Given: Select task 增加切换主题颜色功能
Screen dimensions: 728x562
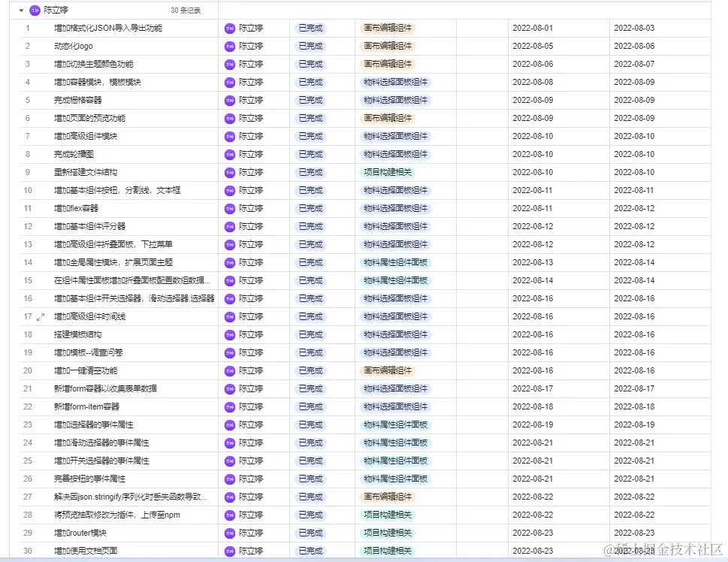Looking at the screenshot, I should 94,64.
